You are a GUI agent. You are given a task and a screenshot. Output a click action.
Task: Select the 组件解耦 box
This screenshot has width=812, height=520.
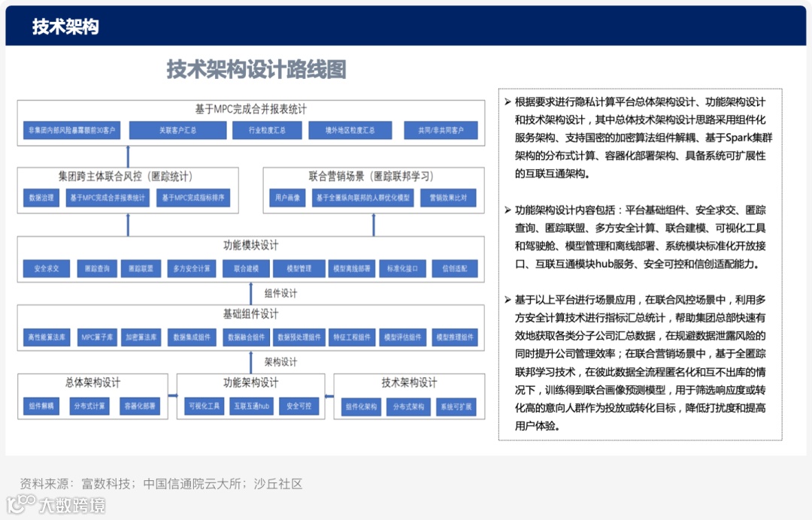(x=41, y=407)
